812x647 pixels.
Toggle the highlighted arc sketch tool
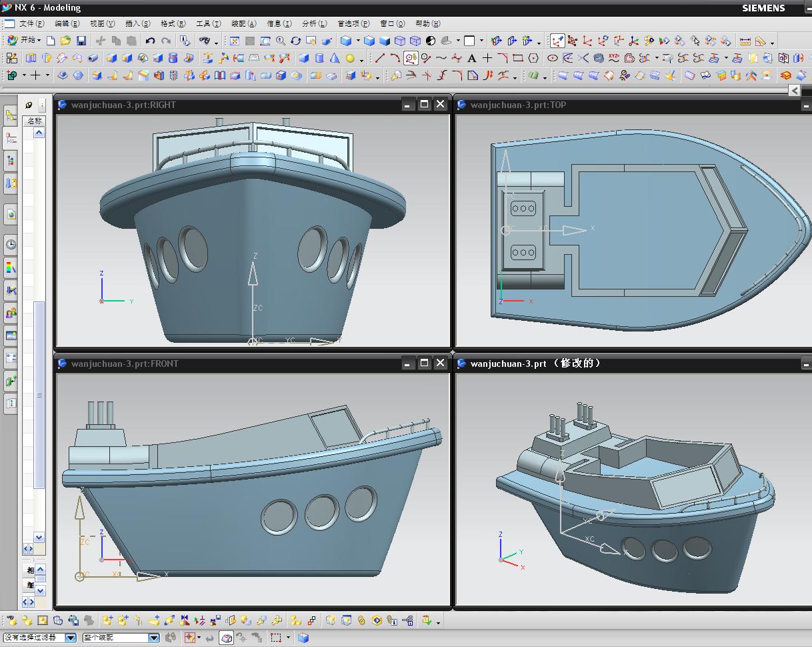point(411,58)
